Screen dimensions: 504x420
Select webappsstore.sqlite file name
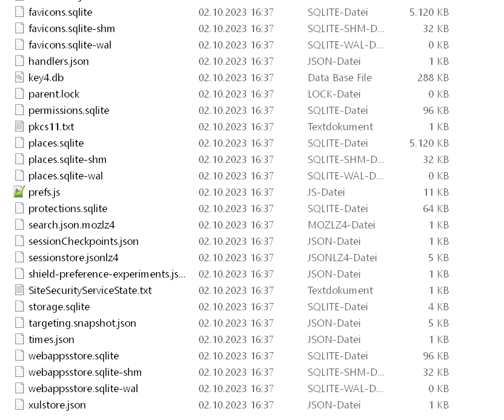(x=73, y=356)
